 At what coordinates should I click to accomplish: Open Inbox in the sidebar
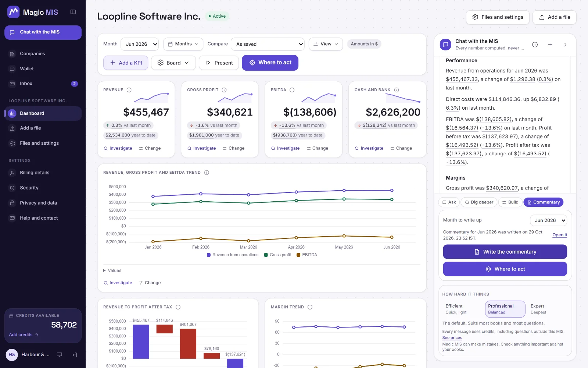43,84
